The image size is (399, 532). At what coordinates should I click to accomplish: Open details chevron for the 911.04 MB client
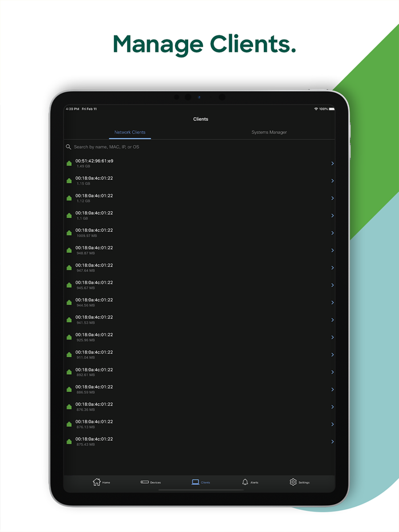(x=332, y=354)
